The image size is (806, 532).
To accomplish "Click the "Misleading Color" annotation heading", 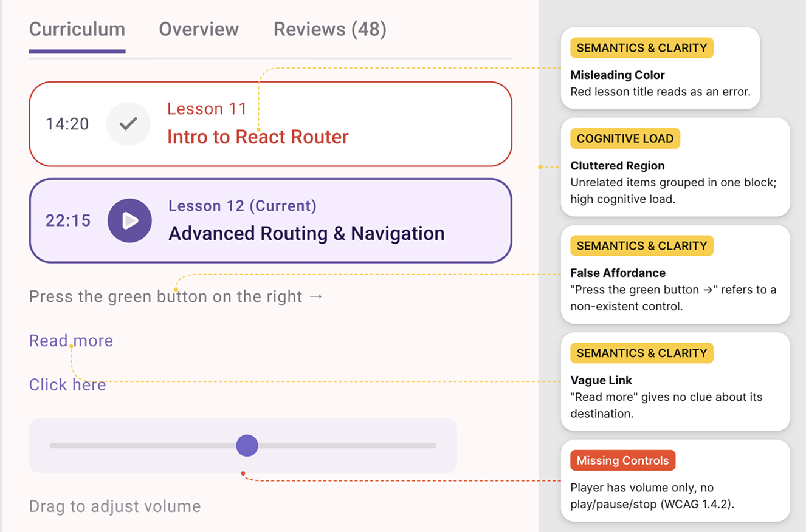I will [x=618, y=75].
